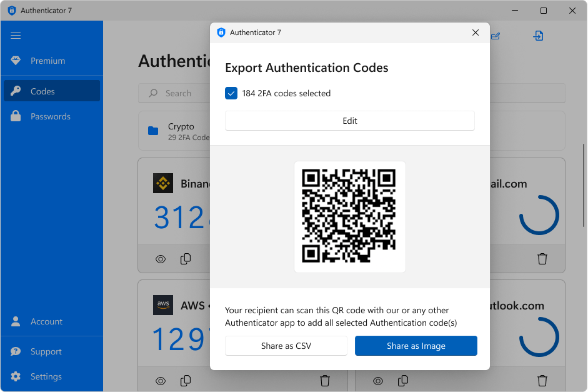Screen dimensions: 588x392
Task: Click the search magnifier icon
Action: coord(153,93)
